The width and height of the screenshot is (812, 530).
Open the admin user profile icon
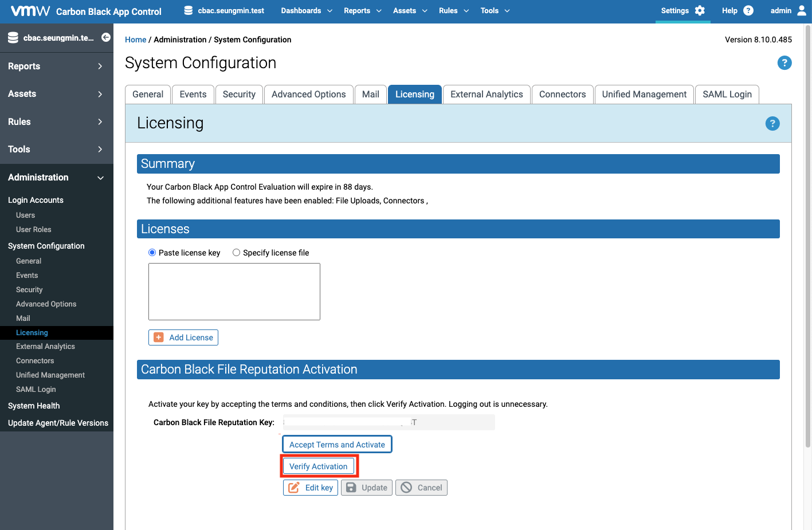(x=802, y=10)
